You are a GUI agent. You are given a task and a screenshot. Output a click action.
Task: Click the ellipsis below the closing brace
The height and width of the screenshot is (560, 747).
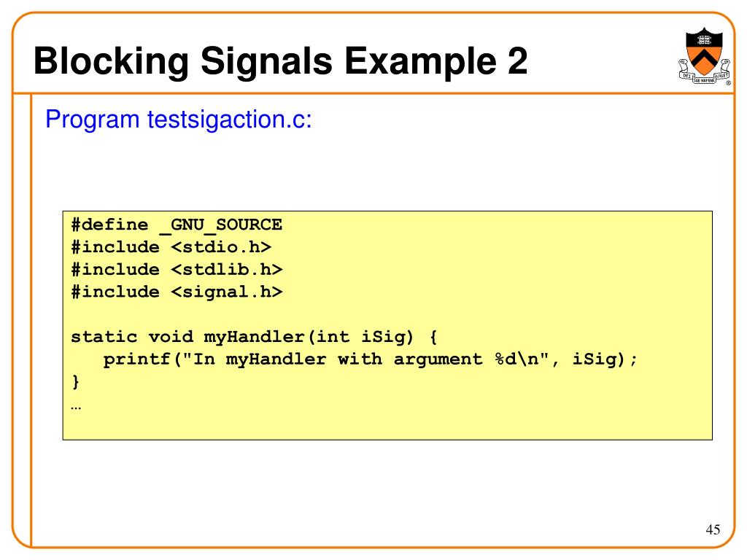[x=76, y=406]
